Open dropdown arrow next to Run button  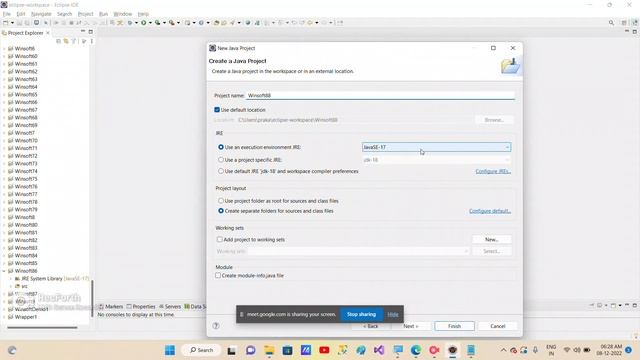tap(150, 23)
